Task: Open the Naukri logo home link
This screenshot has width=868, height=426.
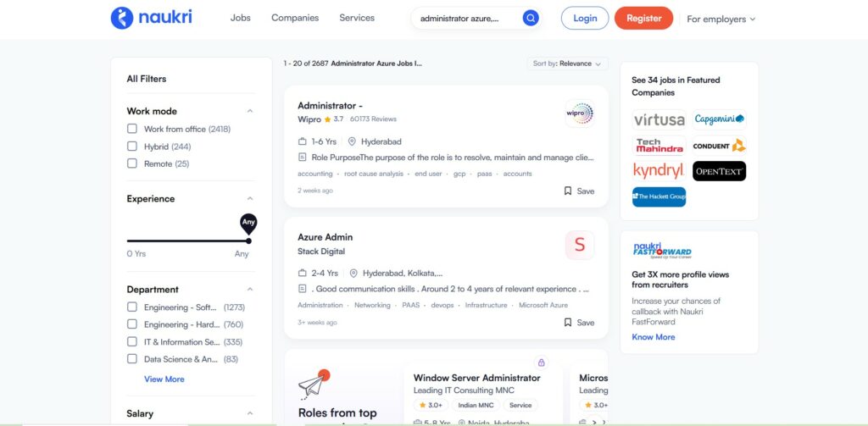Action: [x=151, y=18]
